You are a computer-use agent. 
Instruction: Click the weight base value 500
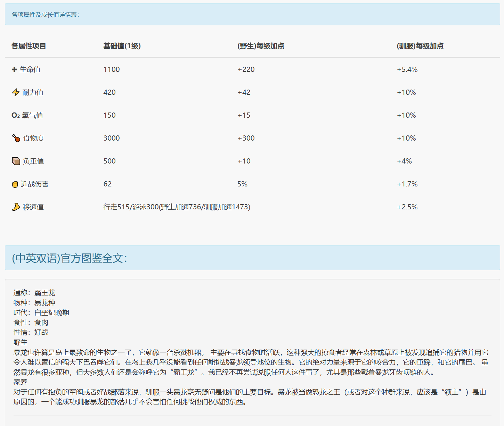(109, 161)
